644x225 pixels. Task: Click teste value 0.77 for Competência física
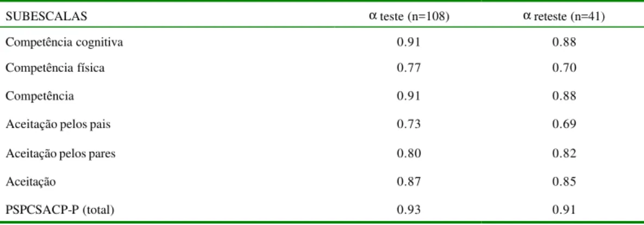pos(409,68)
